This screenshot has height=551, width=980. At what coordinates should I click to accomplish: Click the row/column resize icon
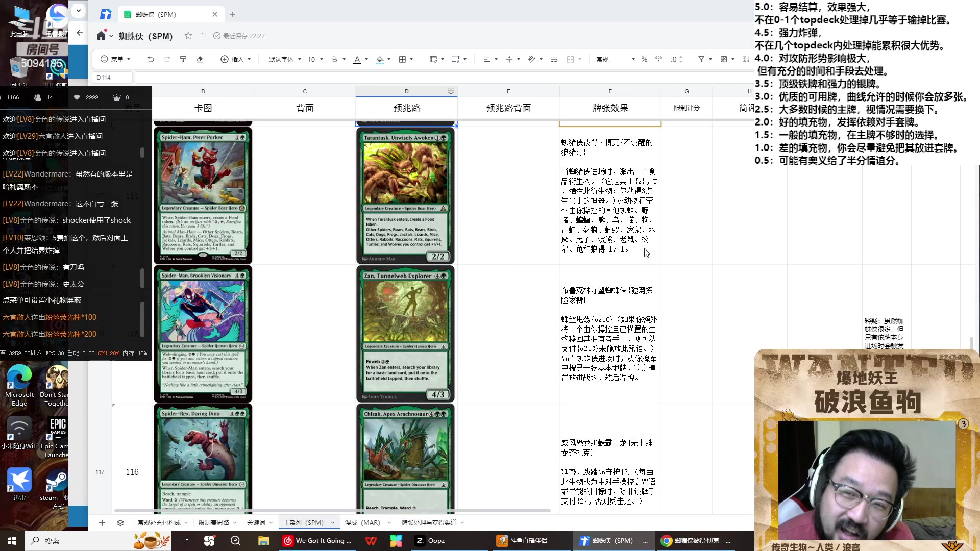[456, 59]
